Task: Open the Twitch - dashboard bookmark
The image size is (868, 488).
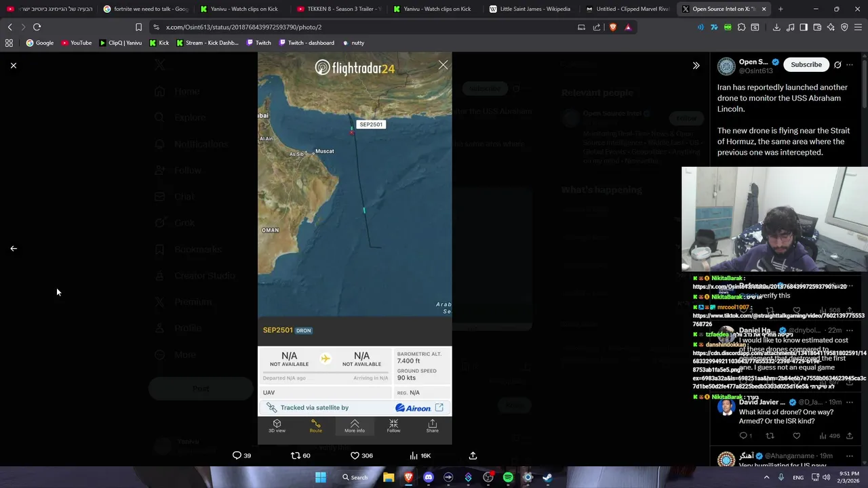Action: pos(306,43)
